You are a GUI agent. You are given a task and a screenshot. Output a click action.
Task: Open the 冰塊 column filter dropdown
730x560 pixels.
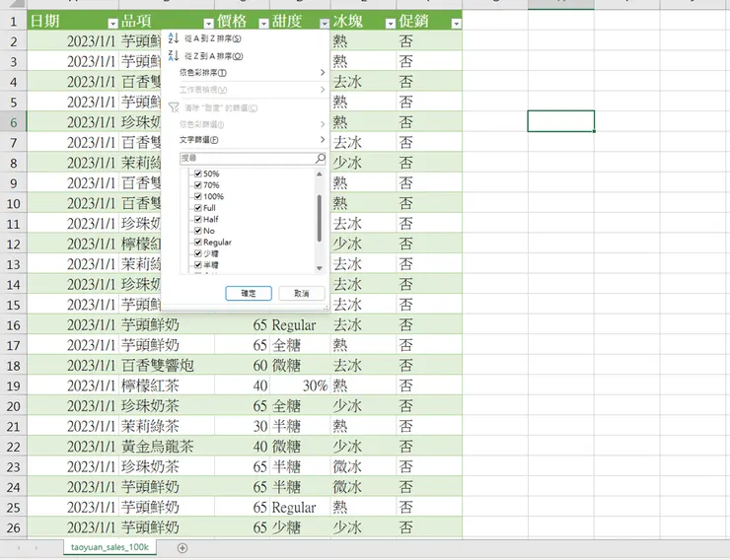point(390,24)
